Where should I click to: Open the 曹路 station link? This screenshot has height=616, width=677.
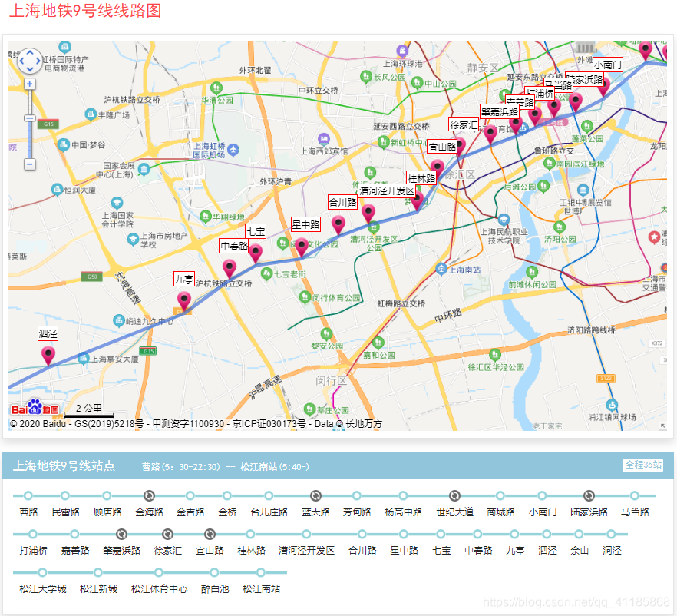pyautogui.click(x=28, y=512)
